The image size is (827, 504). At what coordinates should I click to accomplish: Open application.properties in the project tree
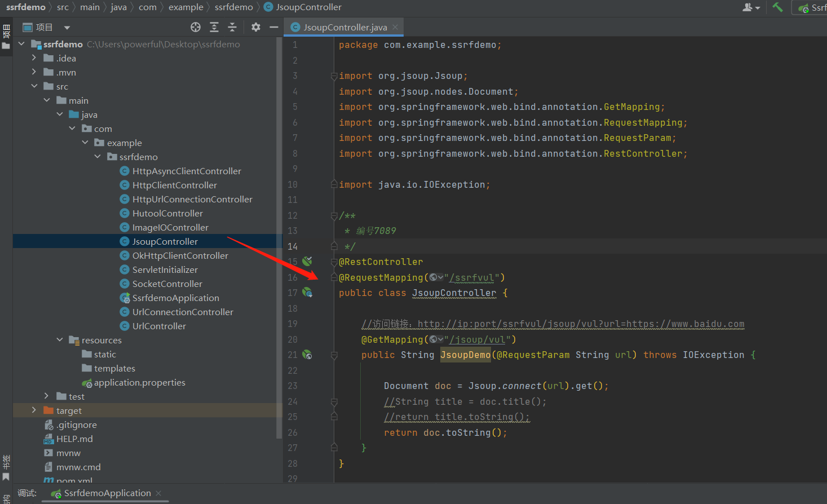(139, 382)
